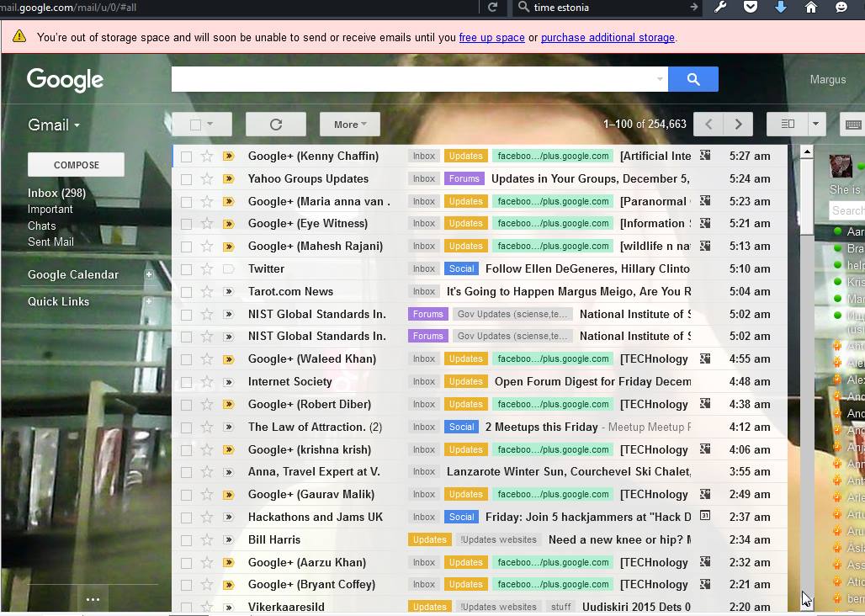Click the Margus account name
This screenshot has width=865, height=616.
pyautogui.click(x=827, y=79)
